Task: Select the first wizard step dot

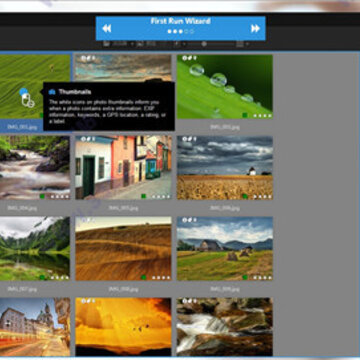Action: [170, 31]
